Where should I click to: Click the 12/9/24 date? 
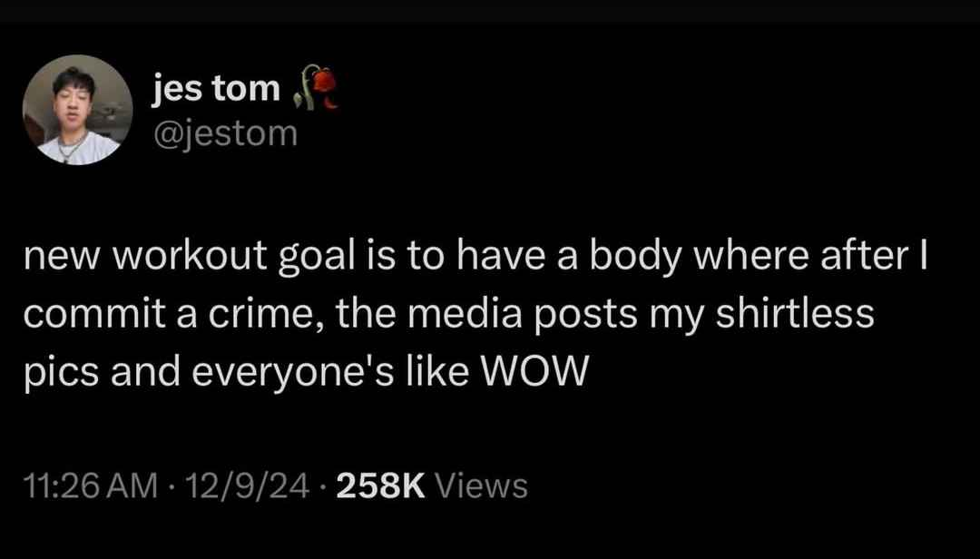248,485
